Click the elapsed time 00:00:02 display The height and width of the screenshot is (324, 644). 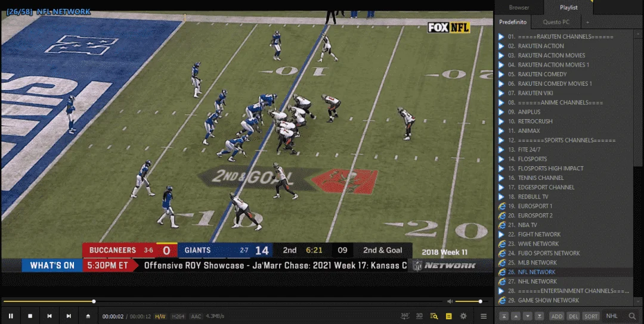coord(113,316)
